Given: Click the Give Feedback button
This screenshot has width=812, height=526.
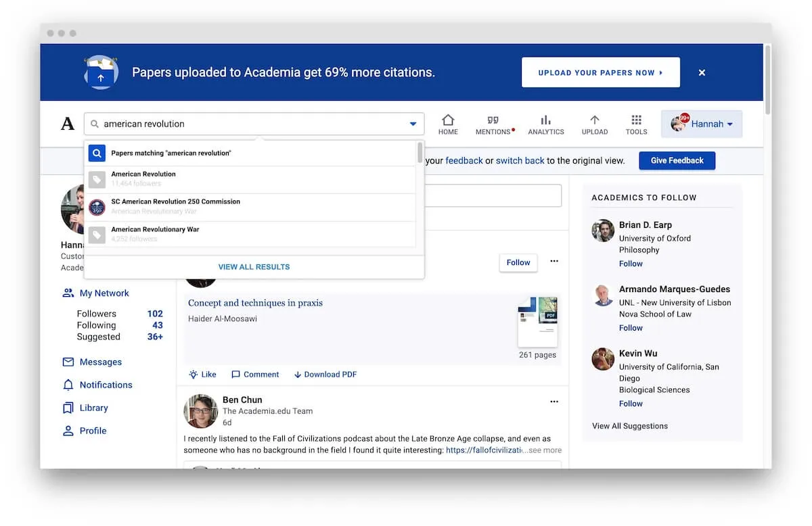Looking at the screenshot, I should (677, 161).
